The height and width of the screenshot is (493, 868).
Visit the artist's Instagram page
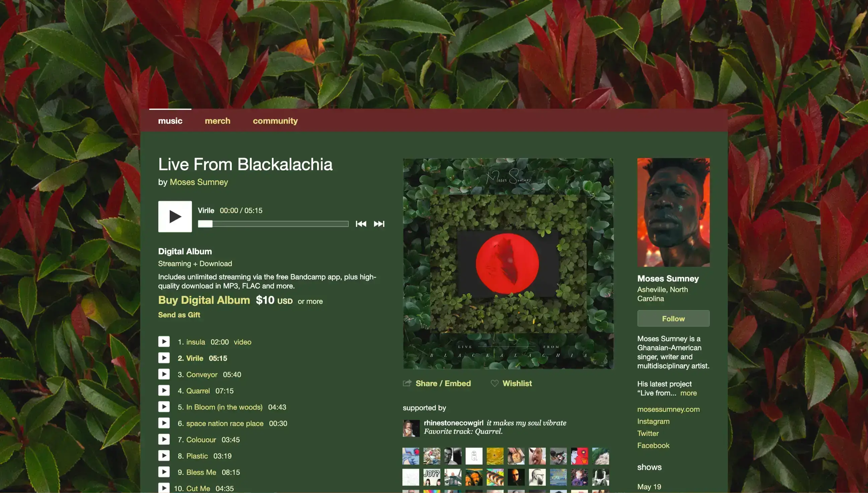653,421
